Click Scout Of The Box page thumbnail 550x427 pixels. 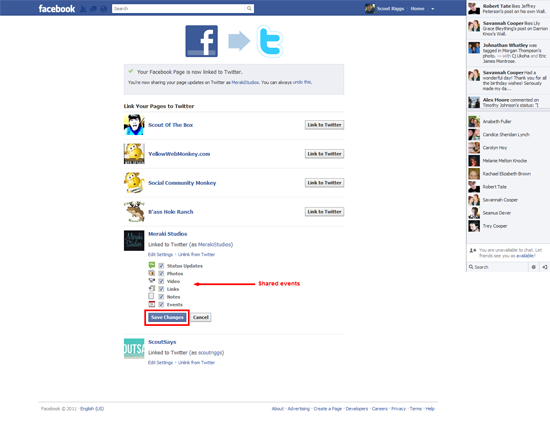(x=134, y=125)
